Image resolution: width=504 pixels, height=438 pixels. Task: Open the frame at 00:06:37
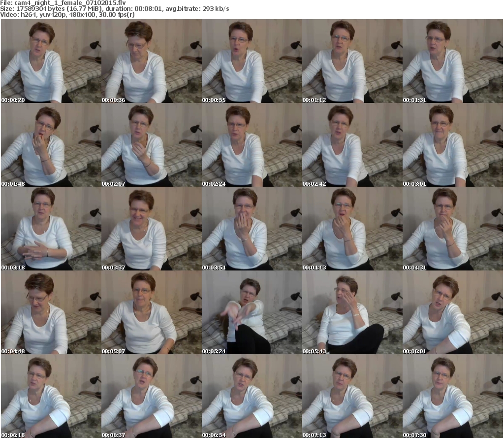152,396
